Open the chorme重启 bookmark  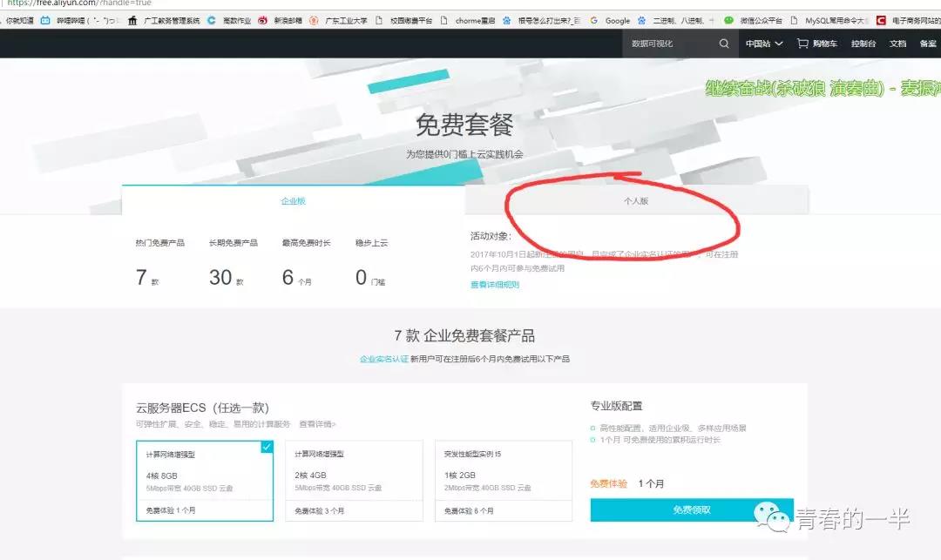click(x=468, y=20)
